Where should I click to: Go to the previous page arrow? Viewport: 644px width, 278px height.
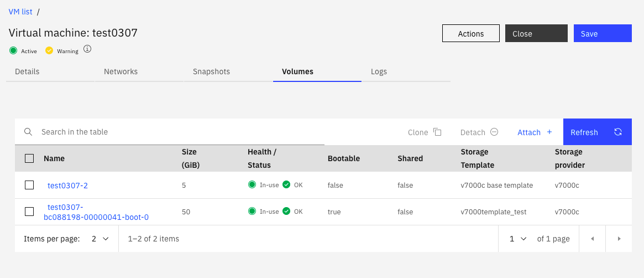tap(592, 239)
